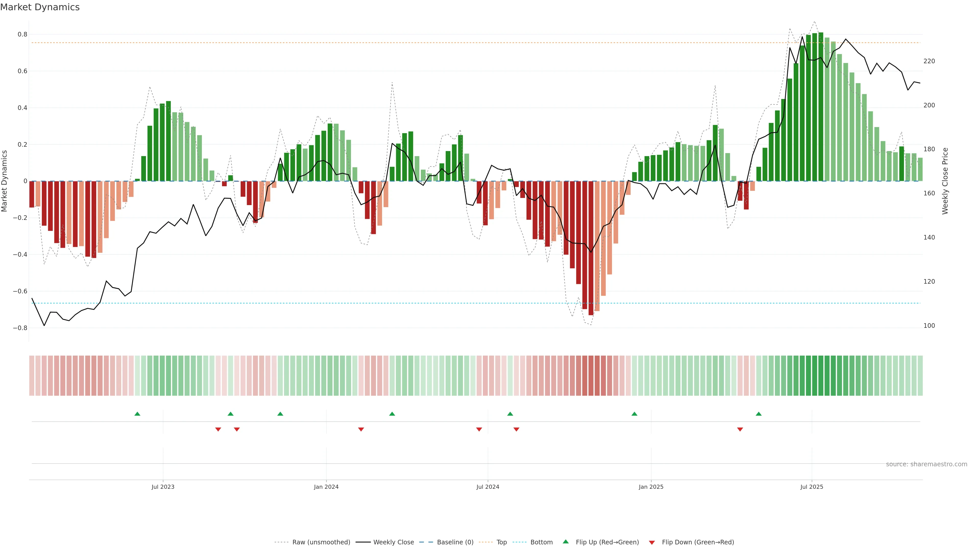Click the Flip Up legend triangle icon
The height and width of the screenshot is (551, 980).
pyautogui.click(x=566, y=542)
